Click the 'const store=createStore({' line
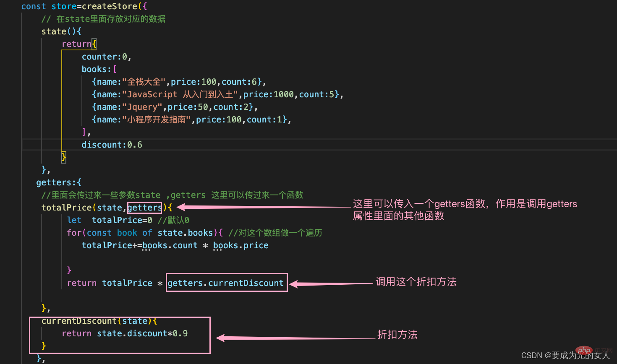 coord(84,6)
